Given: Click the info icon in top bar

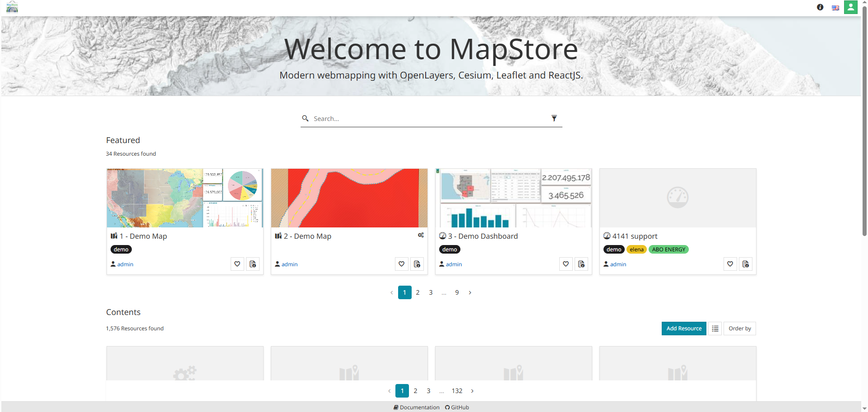Looking at the screenshot, I should [x=820, y=7].
